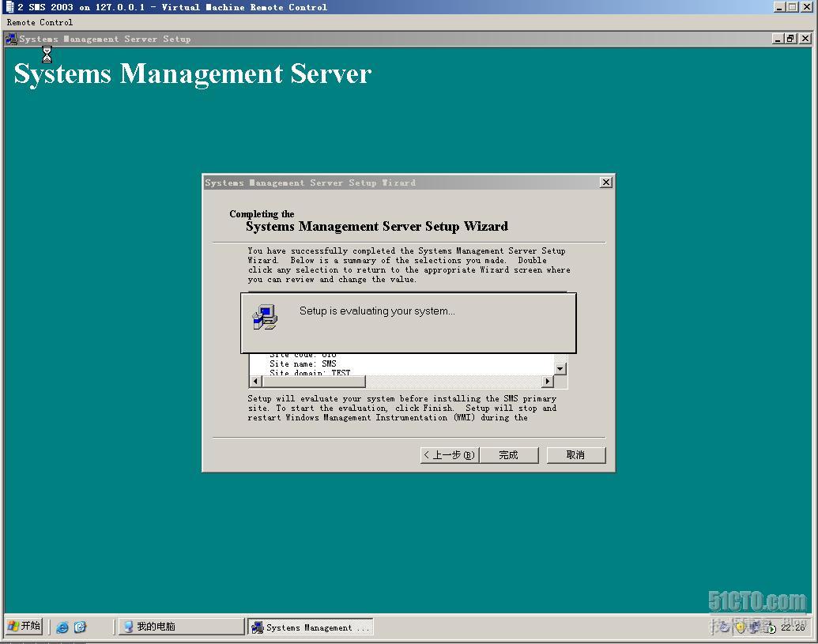818x644 pixels.
Task: Open the Remote Control menu
Action: (40, 22)
